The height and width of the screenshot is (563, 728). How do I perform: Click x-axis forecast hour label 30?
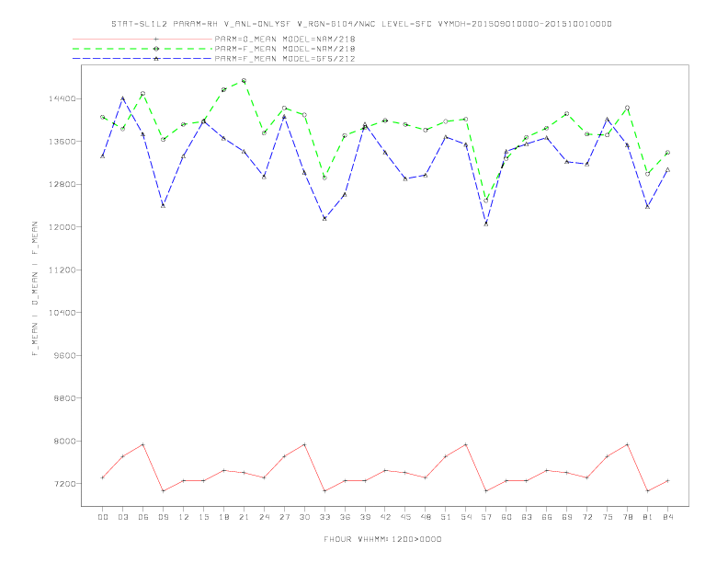304,517
